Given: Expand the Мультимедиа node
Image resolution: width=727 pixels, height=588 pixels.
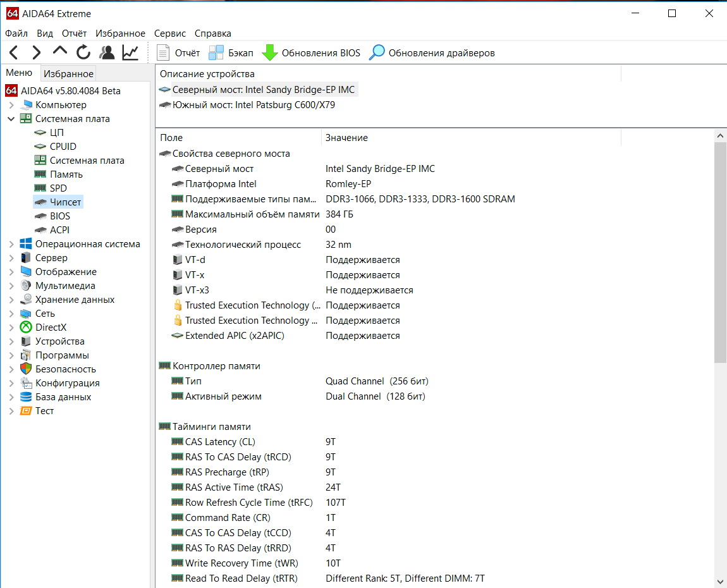Looking at the screenshot, I should [x=11, y=286].
